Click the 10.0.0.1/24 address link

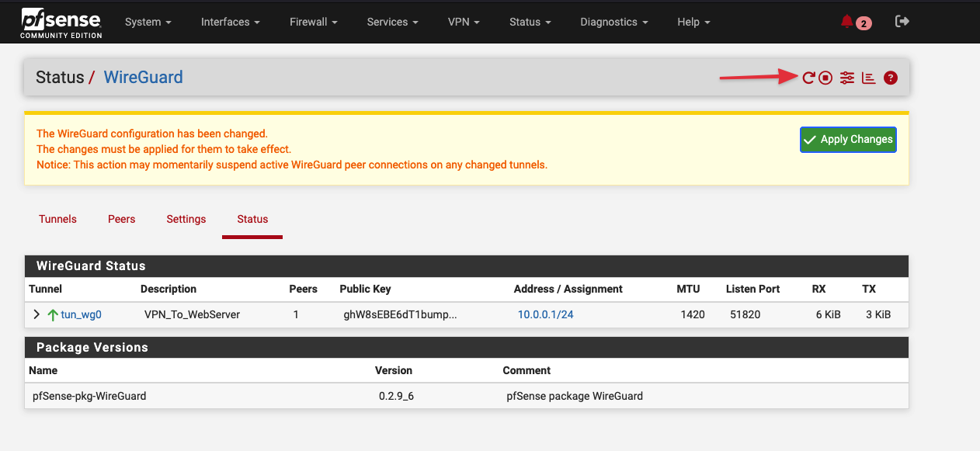(x=545, y=314)
